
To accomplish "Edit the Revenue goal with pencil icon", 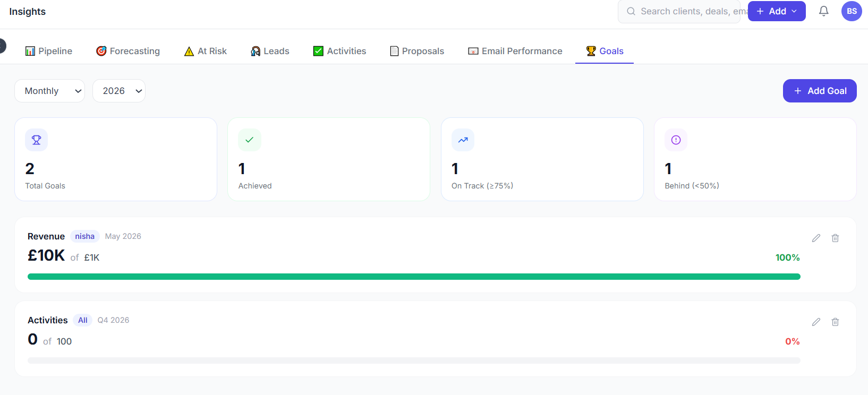I will [x=816, y=238].
